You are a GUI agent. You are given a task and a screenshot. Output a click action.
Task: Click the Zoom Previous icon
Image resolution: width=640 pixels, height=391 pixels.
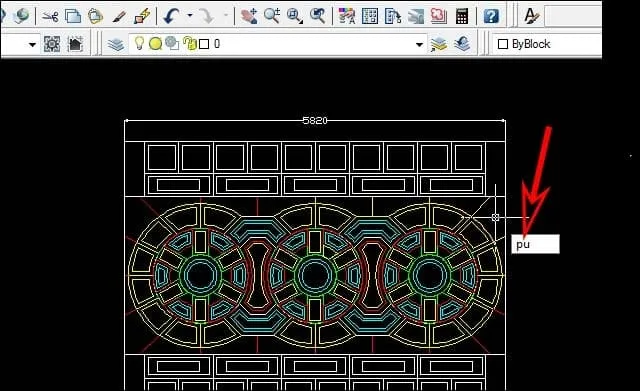coord(317,16)
